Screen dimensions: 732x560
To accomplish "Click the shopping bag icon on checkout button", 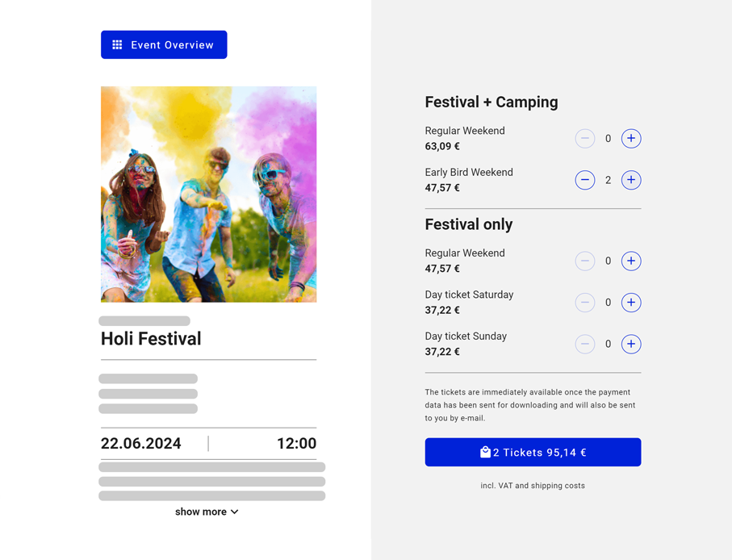I will pyautogui.click(x=485, y=453).
